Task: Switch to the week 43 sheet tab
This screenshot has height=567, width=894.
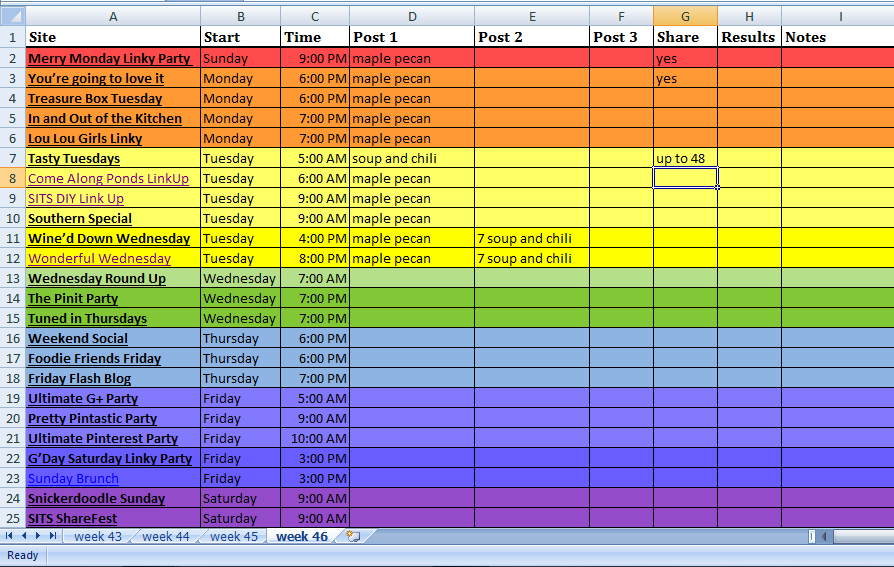Action: point(98,536)
